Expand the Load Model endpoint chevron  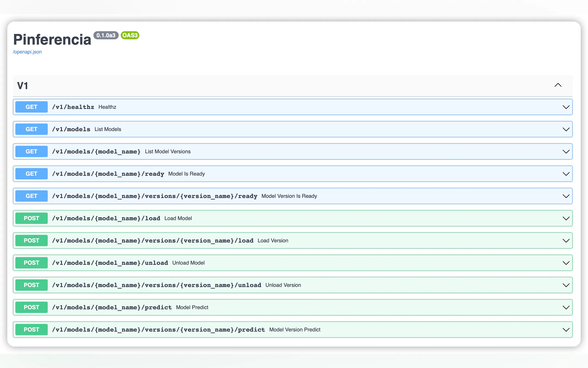(x=566, y=218)
